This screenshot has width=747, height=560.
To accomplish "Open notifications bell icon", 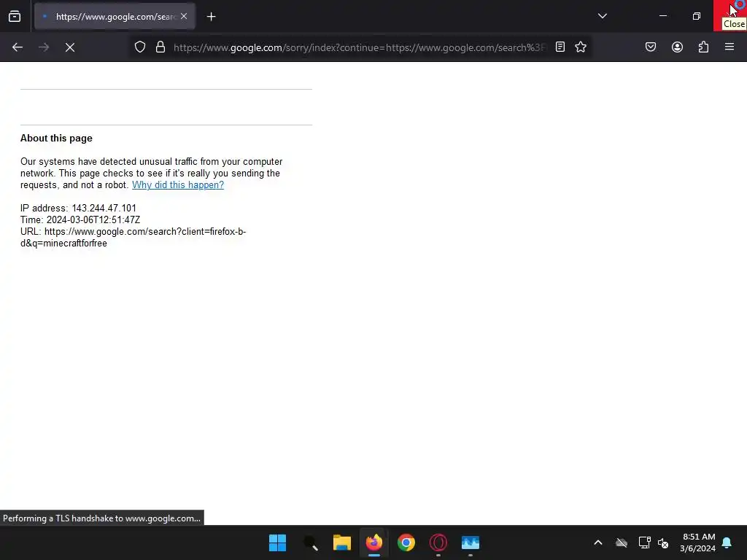I will (x=727, y=542).
